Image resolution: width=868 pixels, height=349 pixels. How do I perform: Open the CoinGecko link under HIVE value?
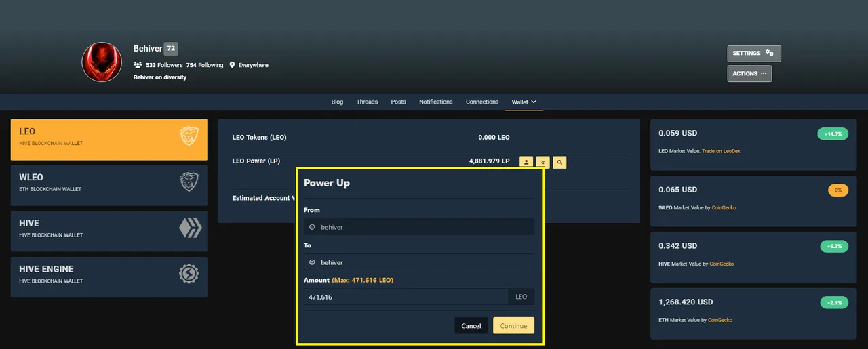(x=722, y=264)
